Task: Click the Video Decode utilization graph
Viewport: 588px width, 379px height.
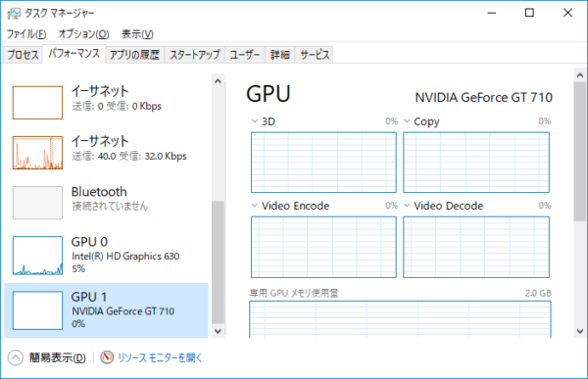Action: pyautogui.click(x=476, y=247)
